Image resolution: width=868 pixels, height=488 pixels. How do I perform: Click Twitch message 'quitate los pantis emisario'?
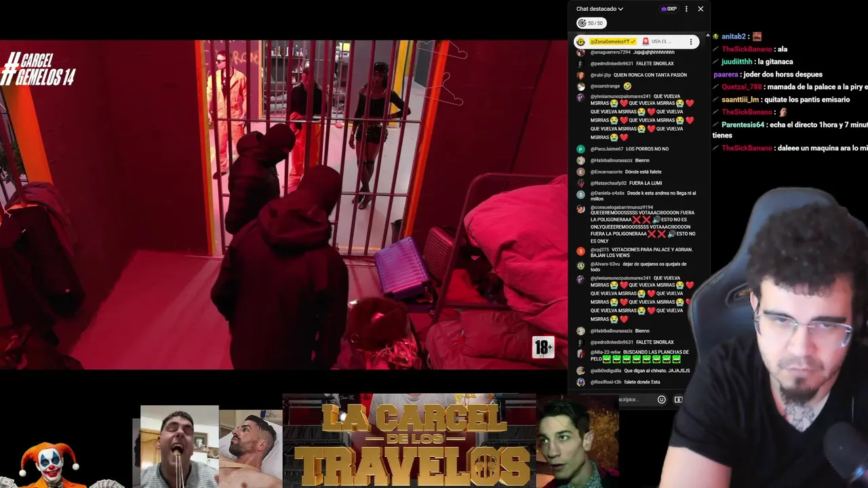click(806, 100)
